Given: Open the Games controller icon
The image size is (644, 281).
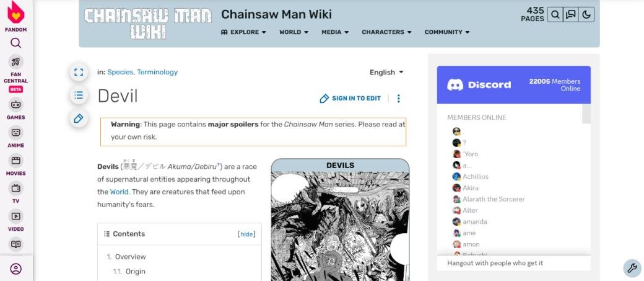Looking at the screenshot, I should (15, 104).
